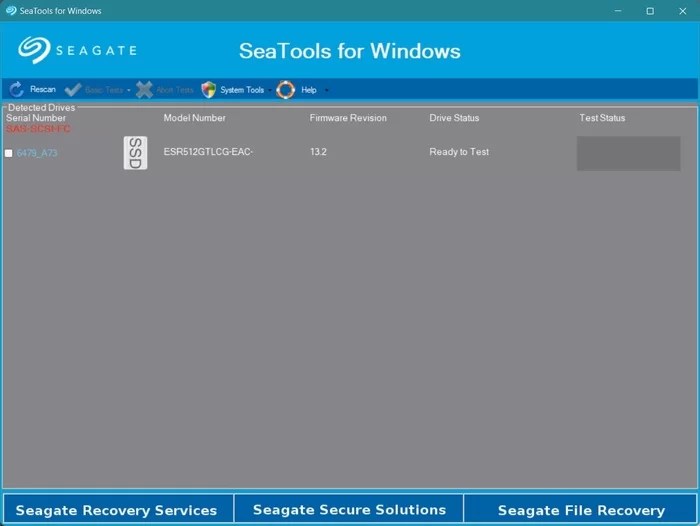Maximize the SeaTools window
This screenshot has height=526, width=700.
pos(650,11)
